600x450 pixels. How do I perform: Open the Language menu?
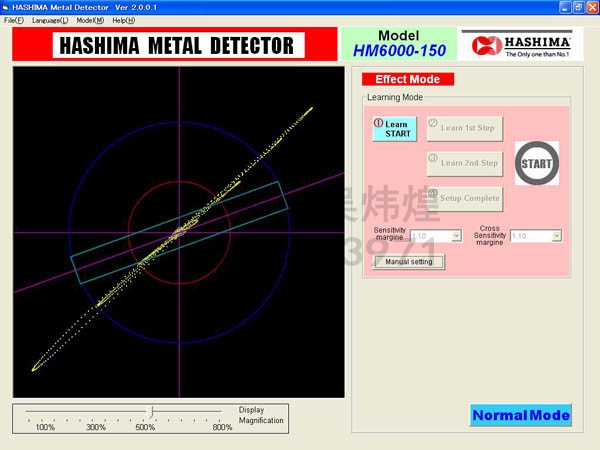[x=50, y=20]
